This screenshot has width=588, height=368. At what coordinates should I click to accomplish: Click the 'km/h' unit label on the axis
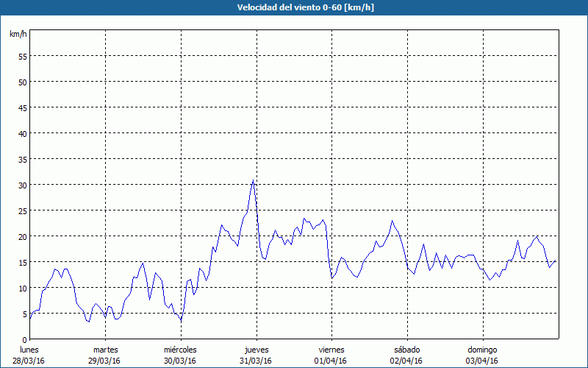(18, 35)
